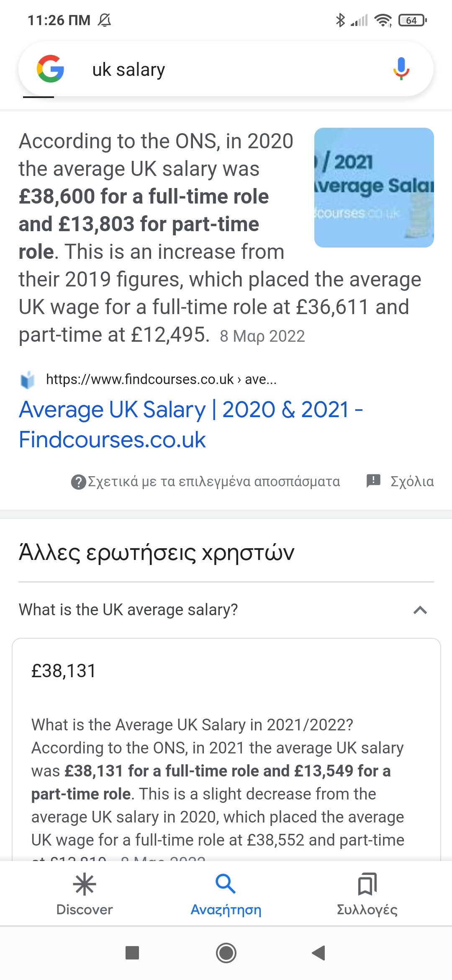Screen dimensions: 452x980
Task: Collapse the UK average salary question chevron
Action: [420, 610]
